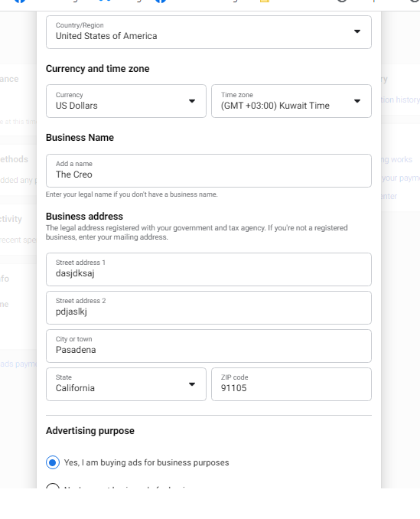Open the your payment link on right
420x519 pixels.
[400, 178]
